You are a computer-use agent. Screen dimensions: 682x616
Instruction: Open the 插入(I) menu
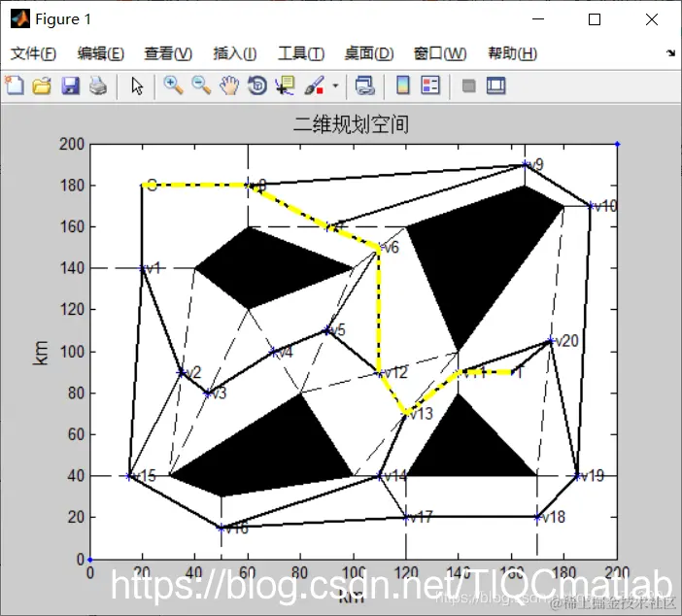(x=235, y=53)
